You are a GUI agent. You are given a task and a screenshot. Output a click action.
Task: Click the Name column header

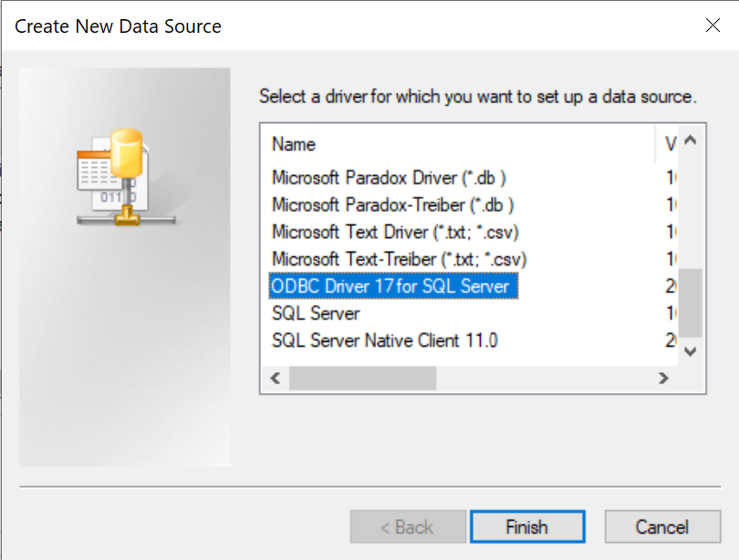[458, 144]
